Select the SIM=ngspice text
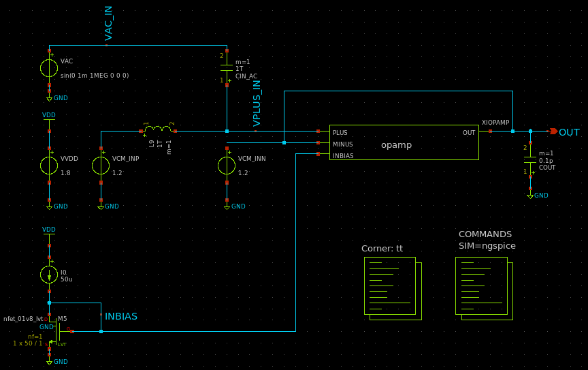The image size is (588, 370). tap(487, 246)
